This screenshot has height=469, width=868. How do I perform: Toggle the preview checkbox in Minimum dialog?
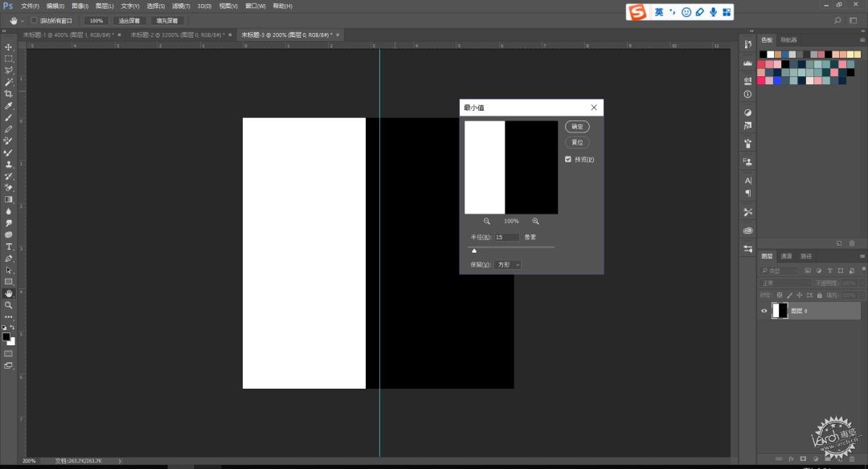coord(568,159)
